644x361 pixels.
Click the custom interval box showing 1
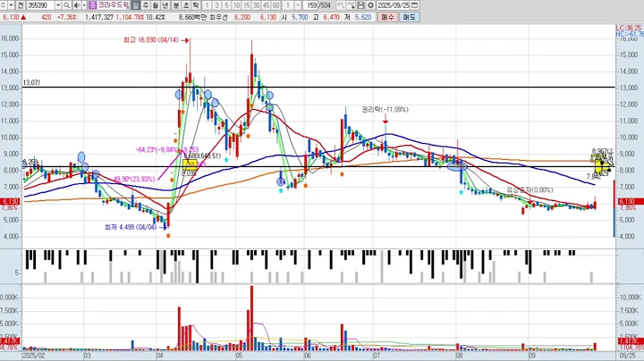point(288,5)
